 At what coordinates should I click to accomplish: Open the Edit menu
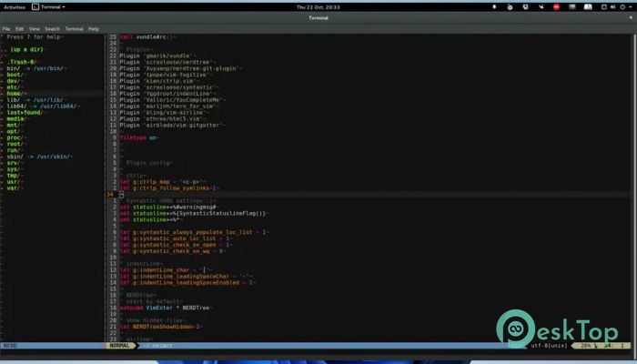(19, 29)
